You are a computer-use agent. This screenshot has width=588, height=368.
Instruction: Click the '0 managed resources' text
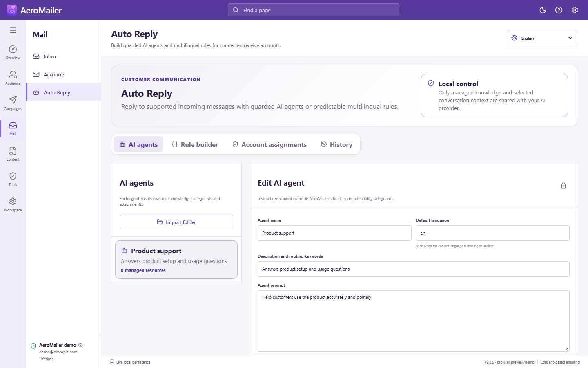click(143, 270)
